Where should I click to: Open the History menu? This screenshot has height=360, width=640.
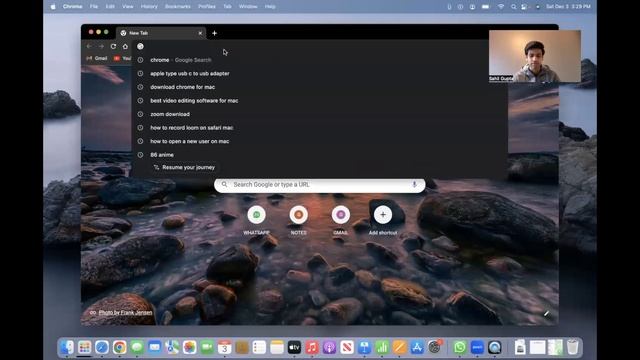[x=149, y=7]
